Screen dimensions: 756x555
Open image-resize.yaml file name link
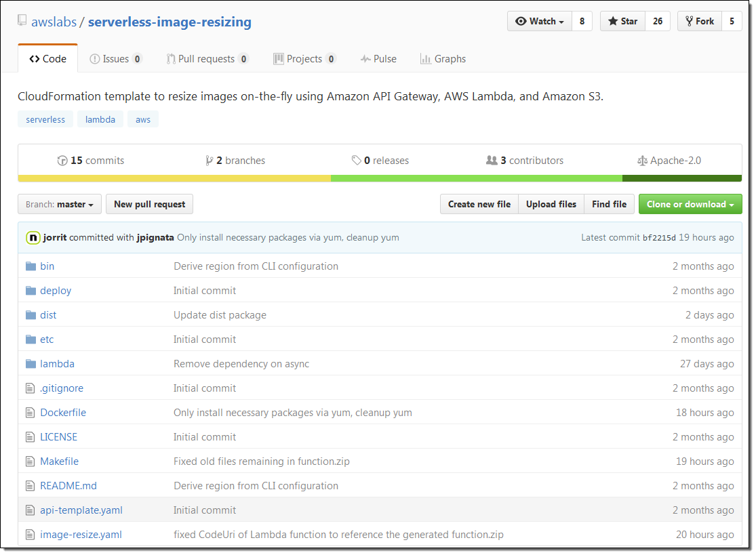81,534
